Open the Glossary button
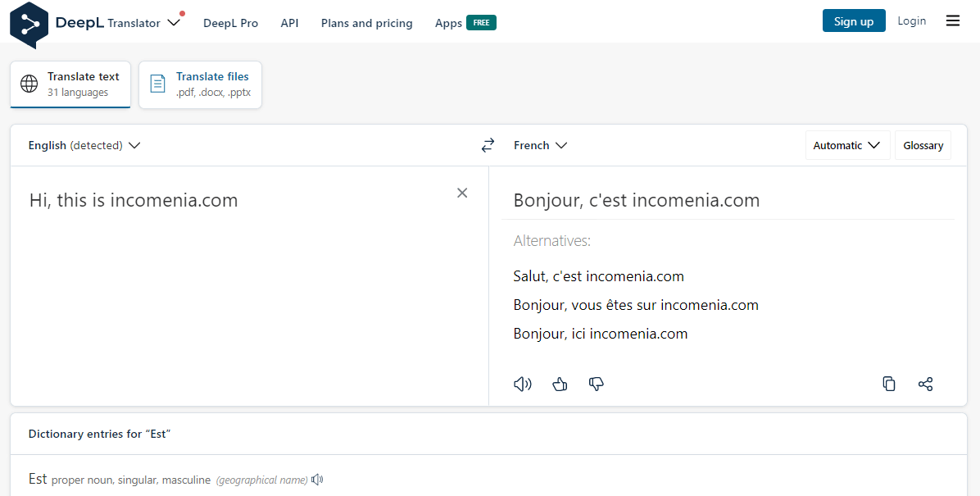This screenshot has height=496, width=980. pos(923,145)
